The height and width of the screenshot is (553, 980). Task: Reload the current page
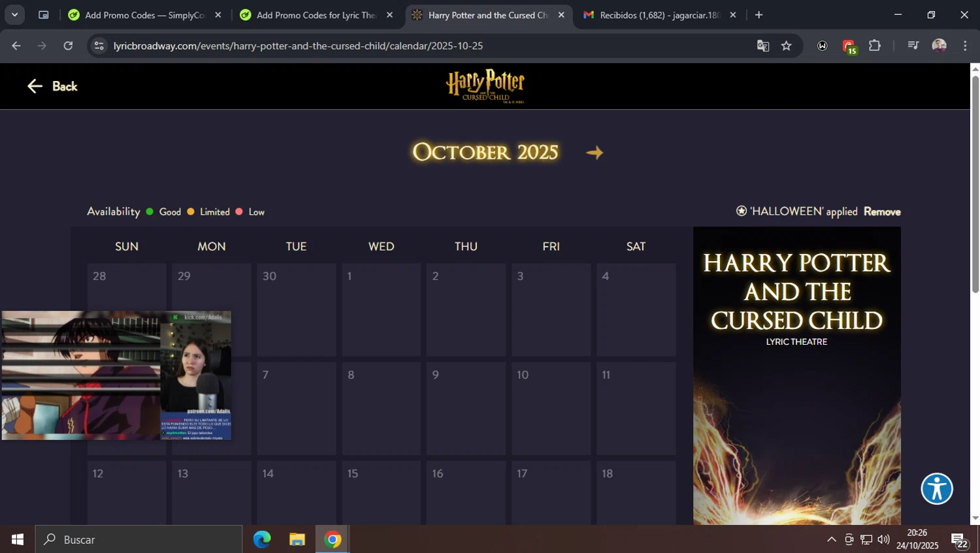point(68,46)
